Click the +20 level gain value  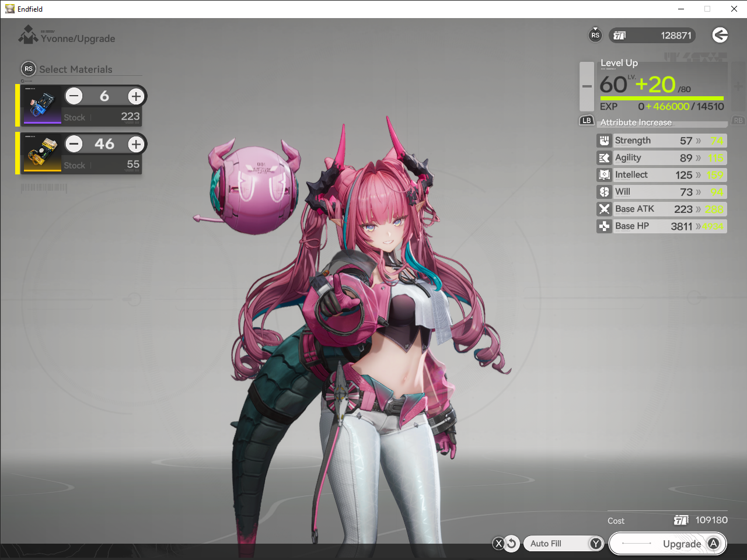(655, 85)
